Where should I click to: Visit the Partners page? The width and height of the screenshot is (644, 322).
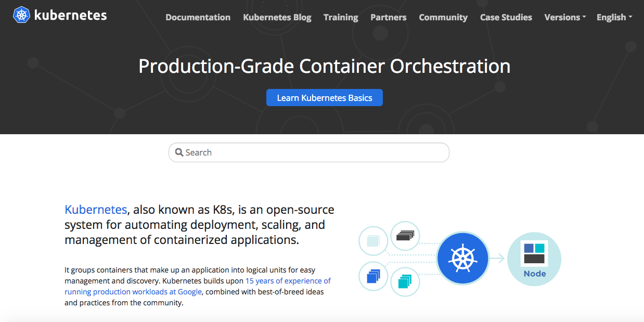click(388, 17)
